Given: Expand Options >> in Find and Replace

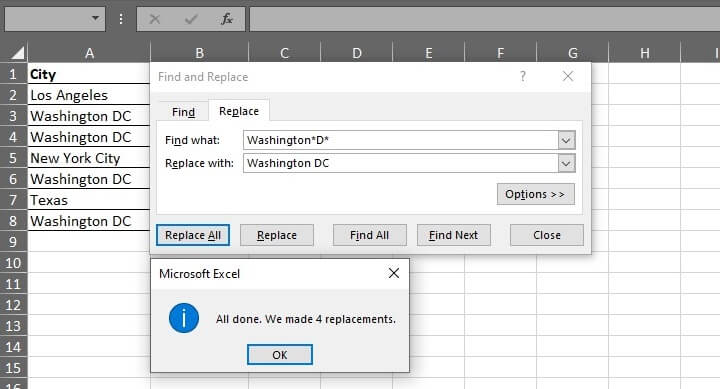Looking at the screenshot, I should pos(535,194).
